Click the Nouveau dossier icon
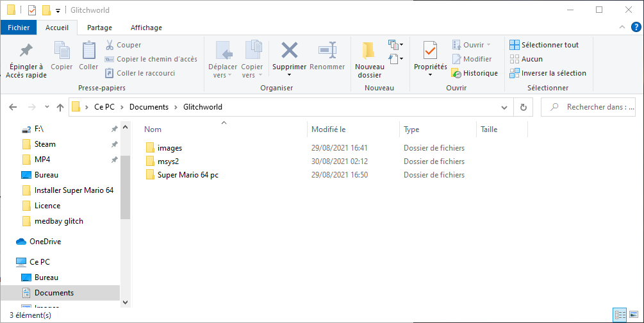The height and width of the screenshot is (323, 644). point(368,51)
